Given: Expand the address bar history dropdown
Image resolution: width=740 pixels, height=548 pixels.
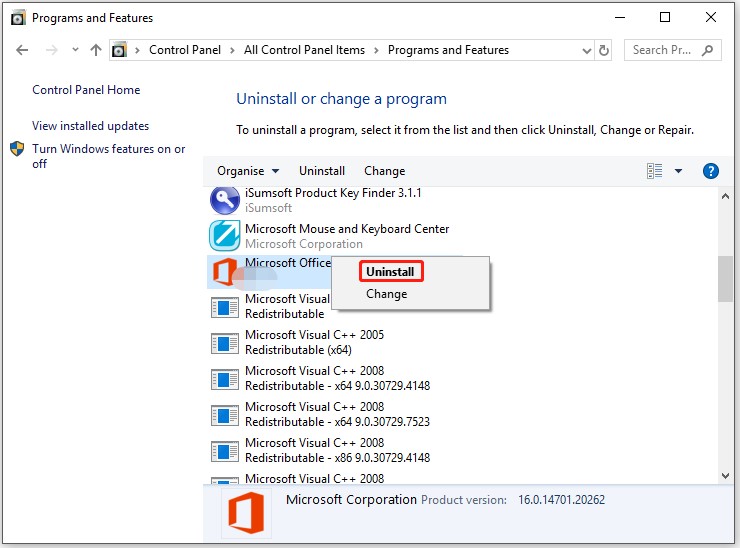Looking at the screenshot, I should 587,51.
